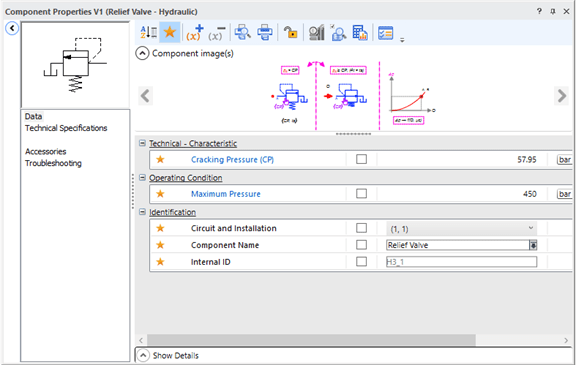
Task: Click the add variable (x)+ icon
Action: (x=194, y=33)
